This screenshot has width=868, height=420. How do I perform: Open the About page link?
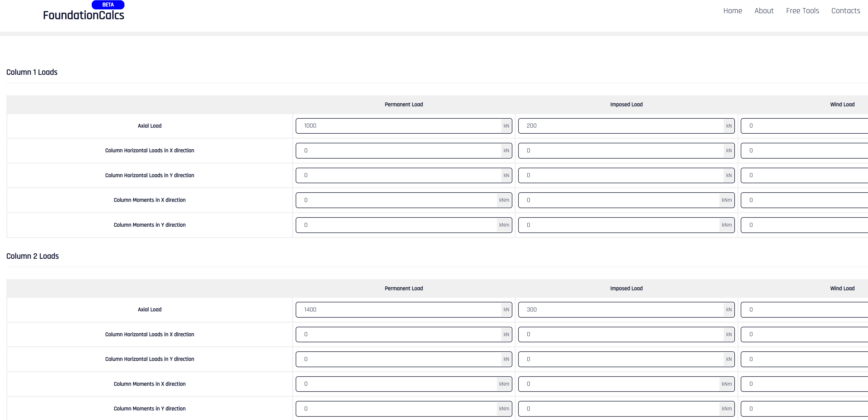point(764,10)
